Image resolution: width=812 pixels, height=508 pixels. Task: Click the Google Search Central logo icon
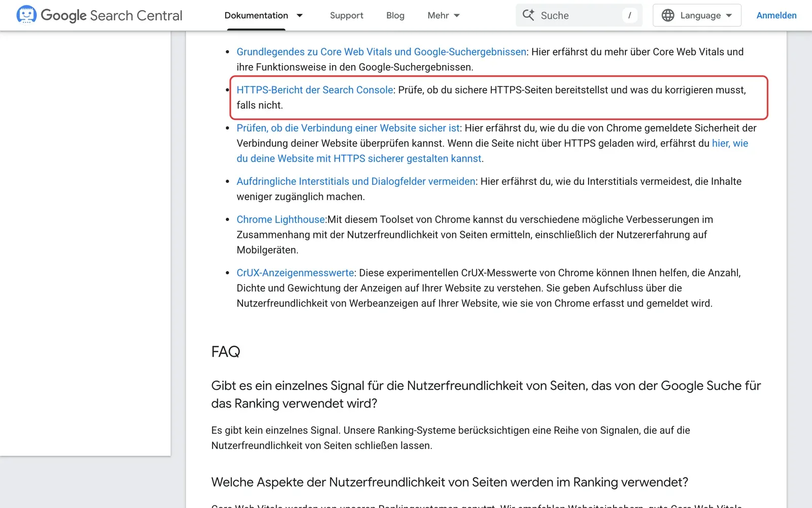click(x=26, y=15)
